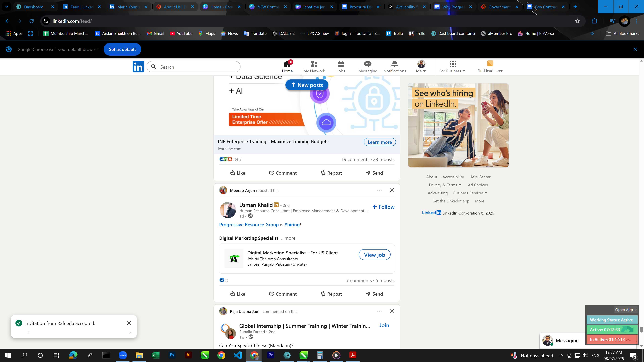This screenshot has width=644, height=362.
Task: Join the Global Internship group
Action: [x=384, y=325]
